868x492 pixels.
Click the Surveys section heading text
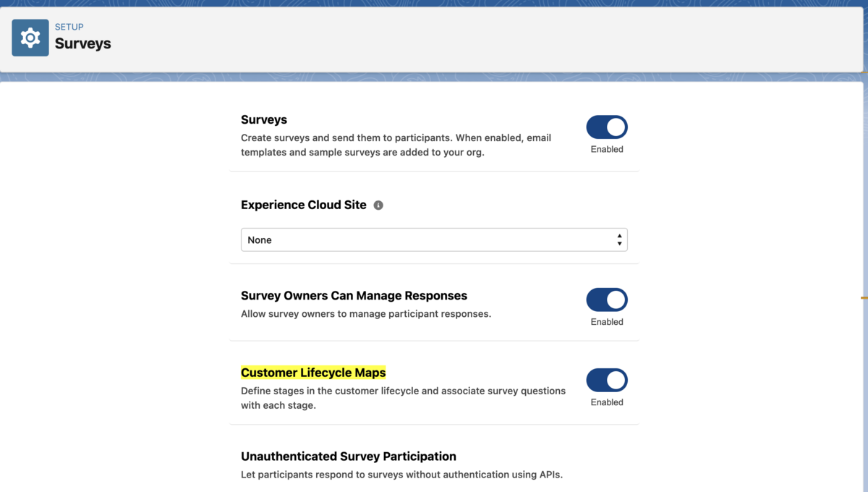[x=263, y=119]
